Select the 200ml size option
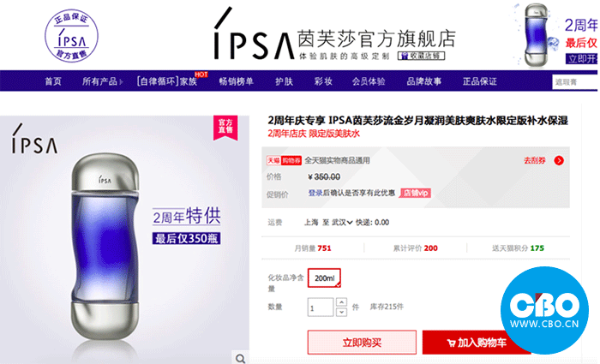 pos(324,278)
